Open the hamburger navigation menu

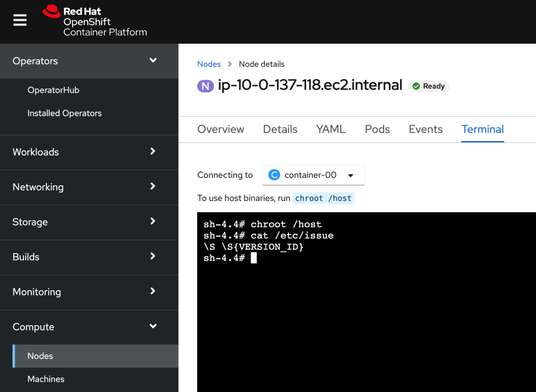point(20,20)
